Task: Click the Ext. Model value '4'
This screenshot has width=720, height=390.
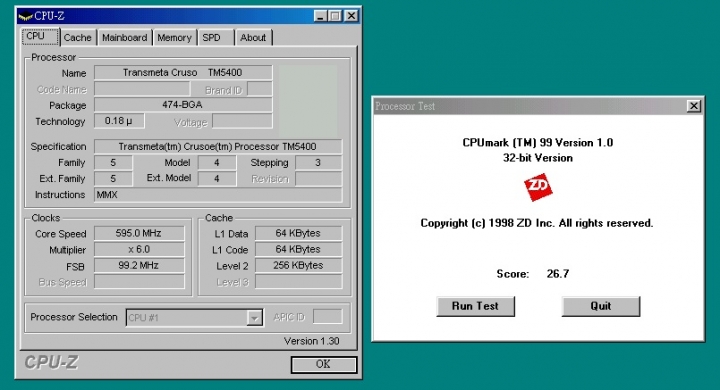Action: tap(217, 179)
